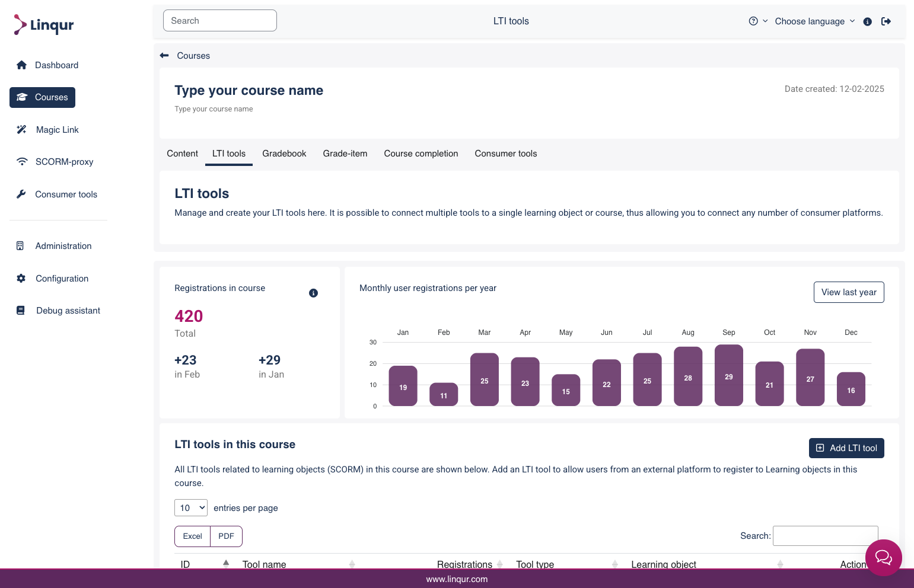914x588 pixels.
Task: Export table to Excel
Action: (x=192, y=536)
